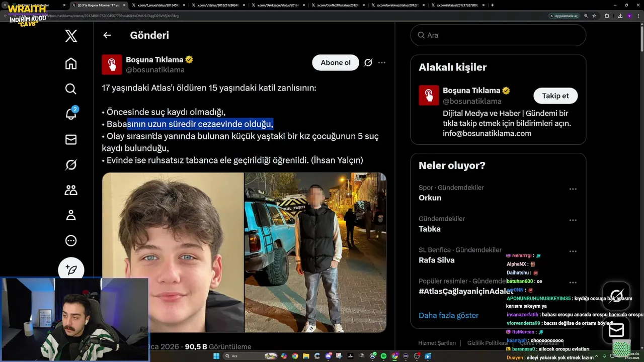
Task: Open the X logo home link
Action: click(x=71, y=36)
